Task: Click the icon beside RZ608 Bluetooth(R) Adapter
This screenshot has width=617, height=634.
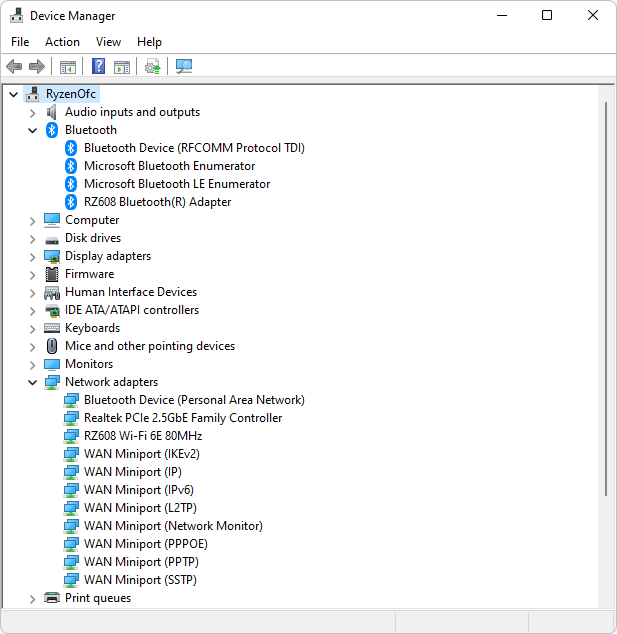Action: (x=71, y=202)
